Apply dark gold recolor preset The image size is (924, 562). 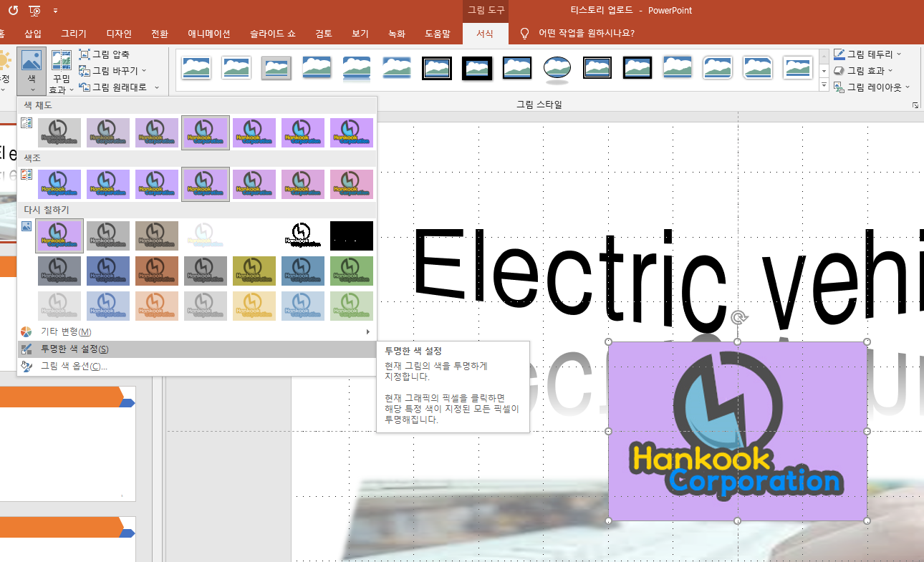pos(254,271)
